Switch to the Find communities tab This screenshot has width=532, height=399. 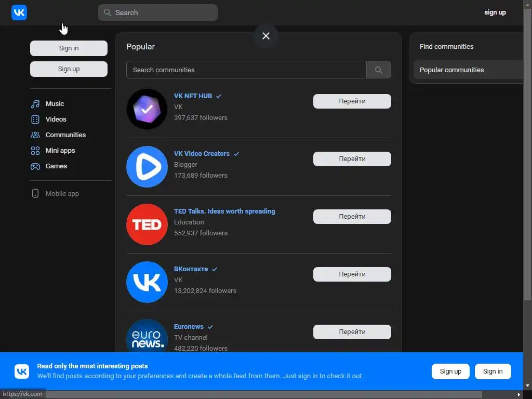click(x=446, y=47)
